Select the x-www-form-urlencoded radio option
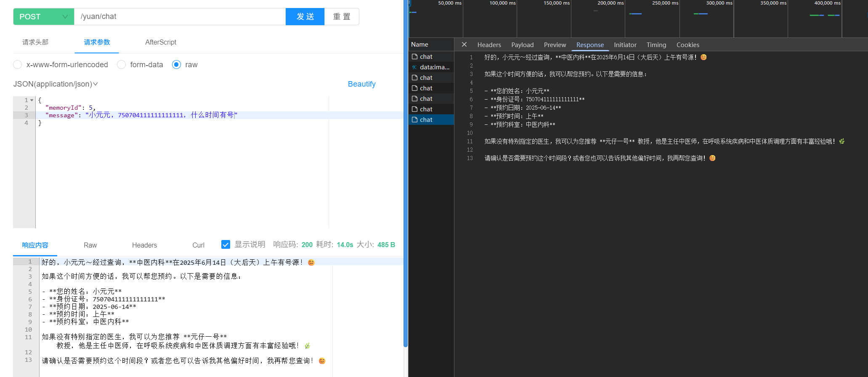The width and height of the screenshot is (868, 377). tap(18, 65)
